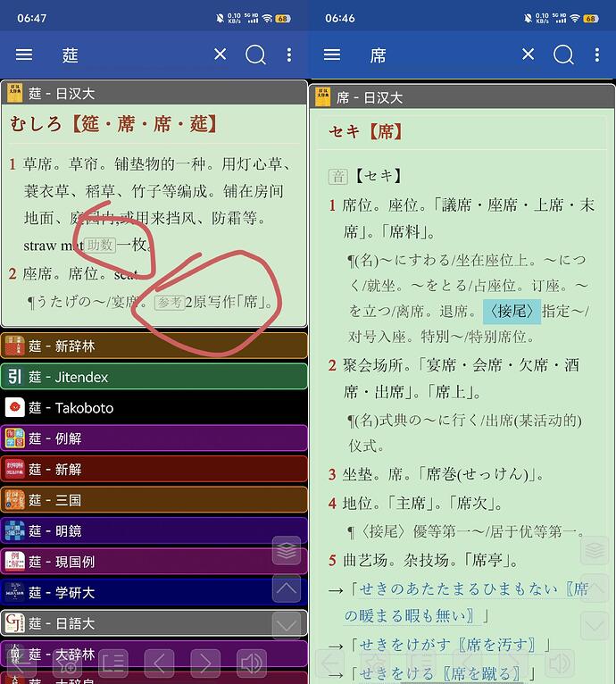Open hamburger menu in right 席 screen
The height and width of the screenshot is (684, 616).
click(x=332, y=54)
